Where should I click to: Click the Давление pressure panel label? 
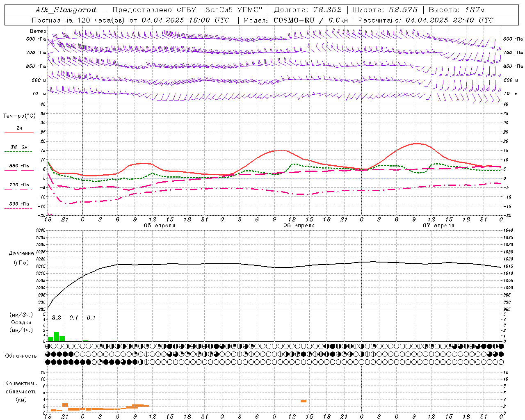pos(21,253)
